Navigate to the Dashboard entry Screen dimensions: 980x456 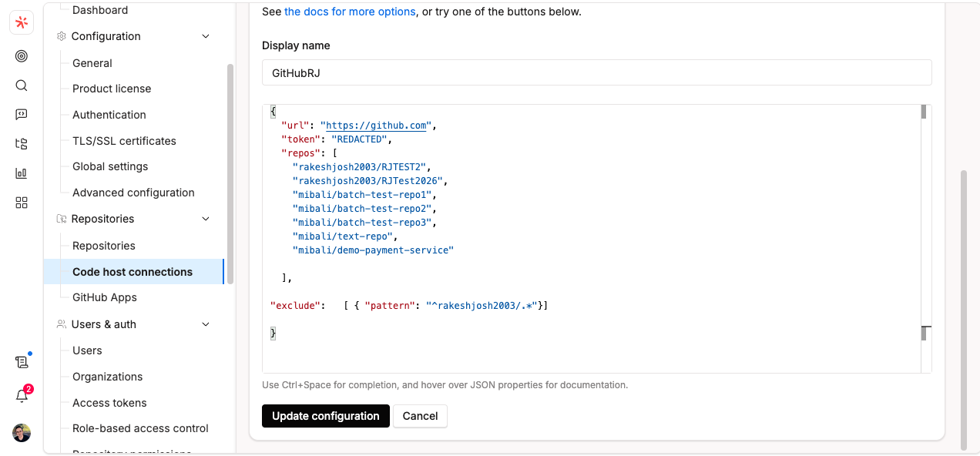click(x=100, y=10)
